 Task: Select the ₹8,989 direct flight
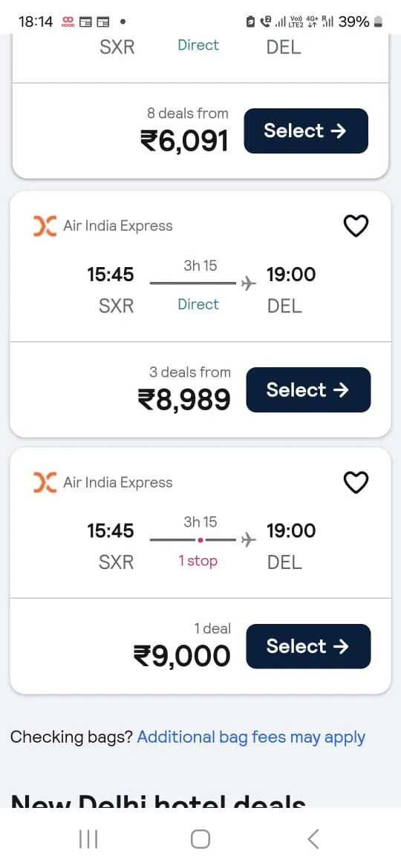[308, 389]
